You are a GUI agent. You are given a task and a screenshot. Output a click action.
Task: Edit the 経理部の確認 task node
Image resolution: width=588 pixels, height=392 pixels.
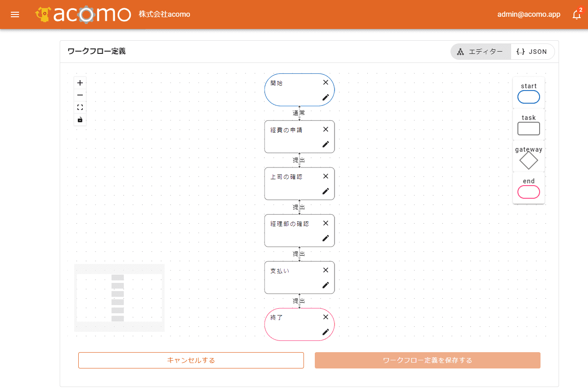point(325,238)
